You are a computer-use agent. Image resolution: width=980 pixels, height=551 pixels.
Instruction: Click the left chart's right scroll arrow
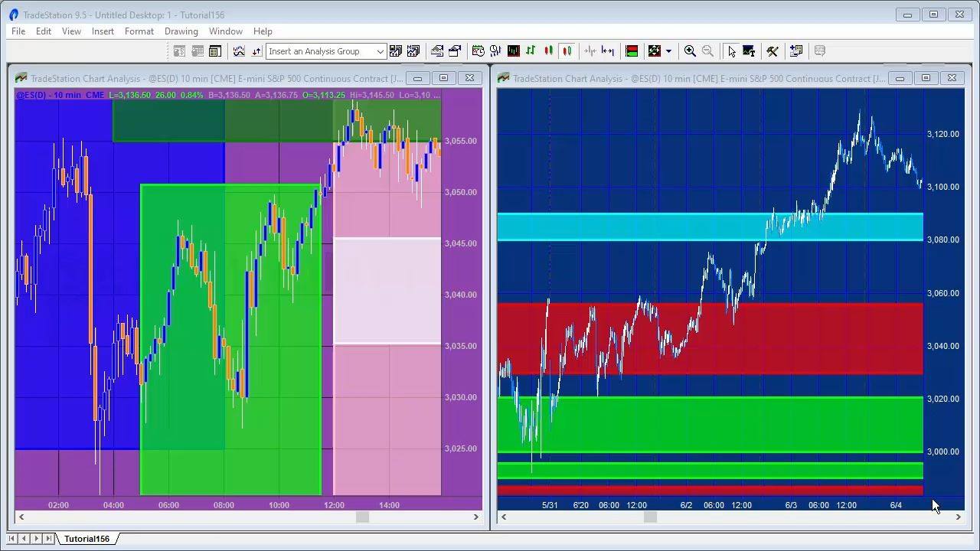[477, 517]
